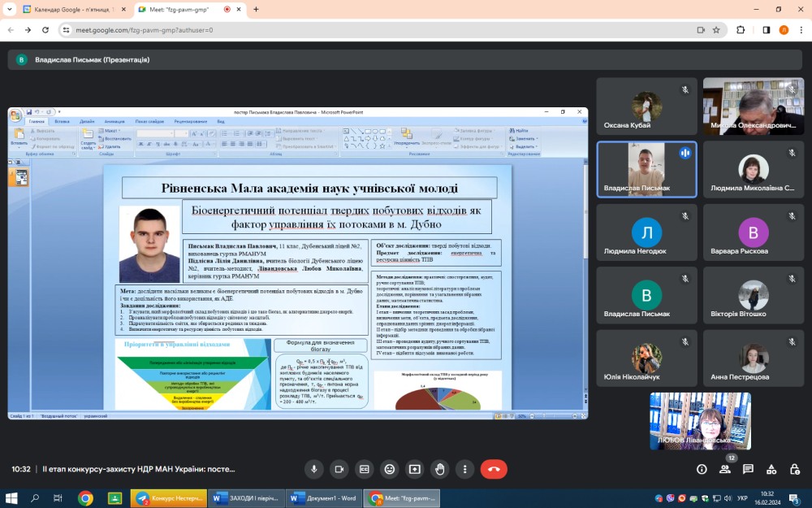Raise your hand in the meeting
This screenshot has height=508, width=812.
440,469
